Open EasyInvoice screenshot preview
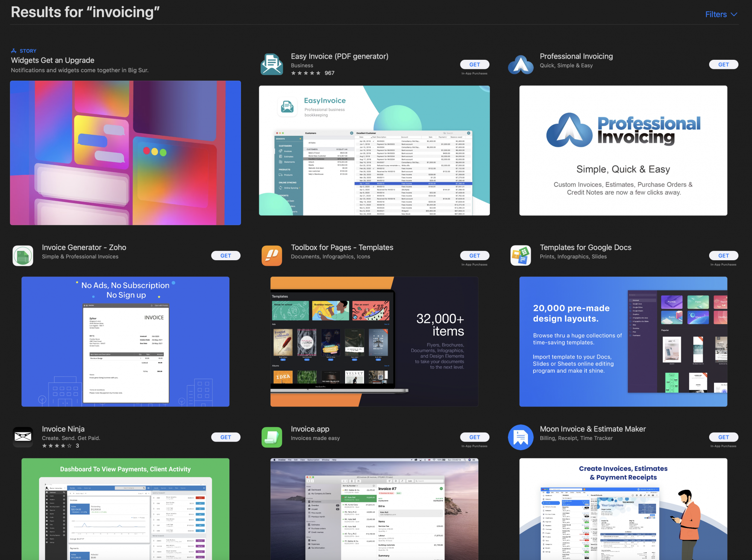This screenshot has width=752, height=560. tap(374, 150)
